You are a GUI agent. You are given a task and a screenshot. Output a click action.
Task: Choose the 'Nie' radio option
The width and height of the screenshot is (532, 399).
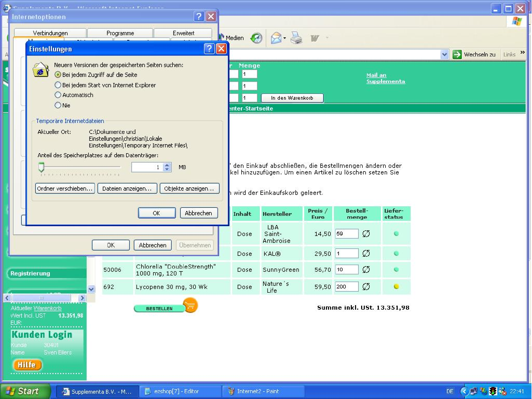point(58,105)
